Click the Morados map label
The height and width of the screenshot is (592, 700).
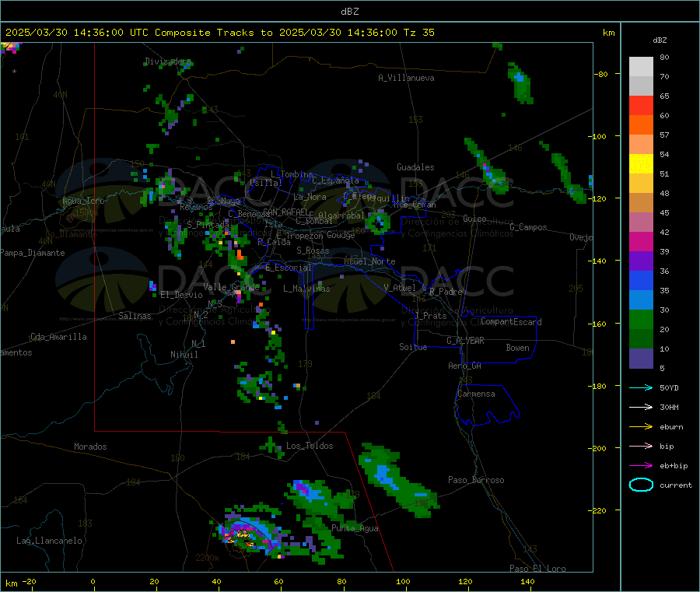point(90,447)
